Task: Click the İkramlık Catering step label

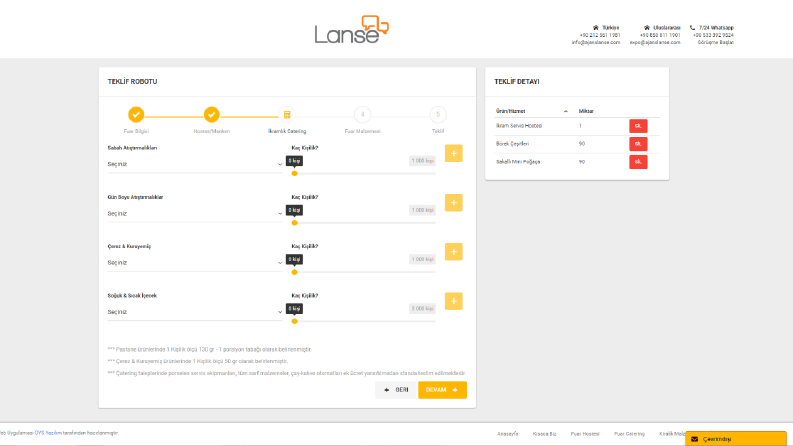Action: click(x=287, y=131)
